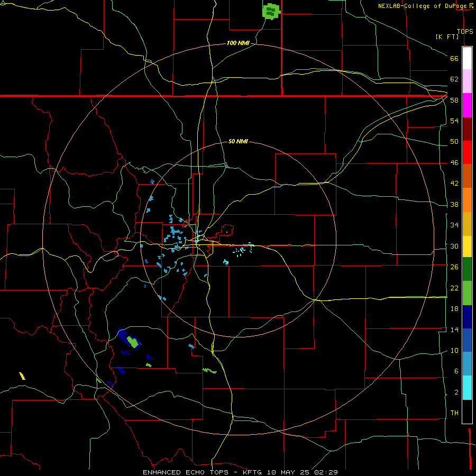Click the '10' legend value

454,350
